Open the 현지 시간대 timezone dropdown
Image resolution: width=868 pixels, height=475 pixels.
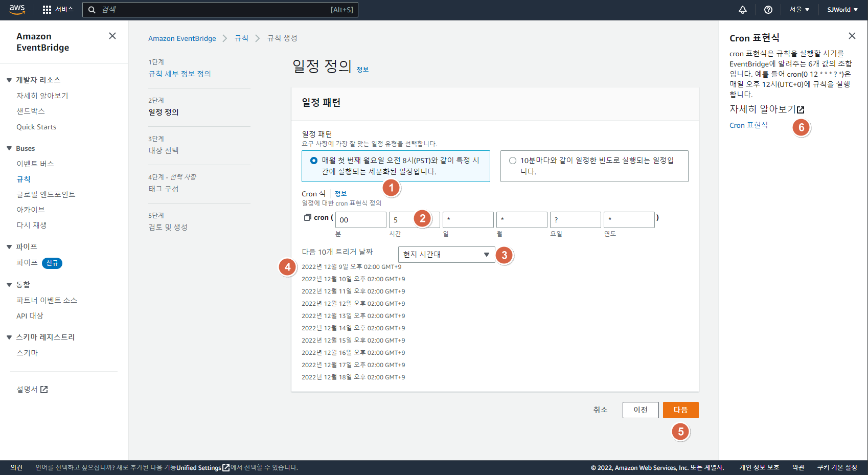point(446,255)
